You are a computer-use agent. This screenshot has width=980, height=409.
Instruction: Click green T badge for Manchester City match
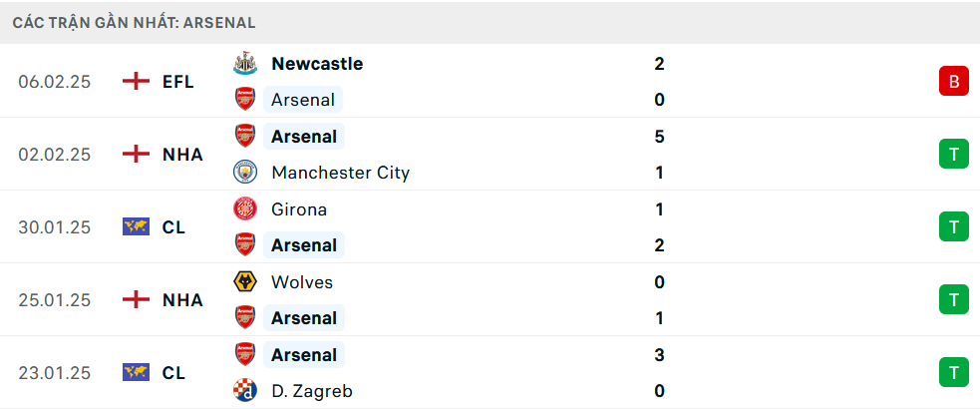[953, 155]
